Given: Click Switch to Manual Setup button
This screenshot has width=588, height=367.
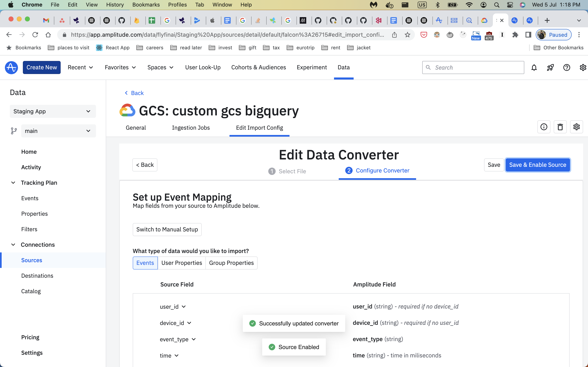Looking at the screenshot, I should point(167,229).
